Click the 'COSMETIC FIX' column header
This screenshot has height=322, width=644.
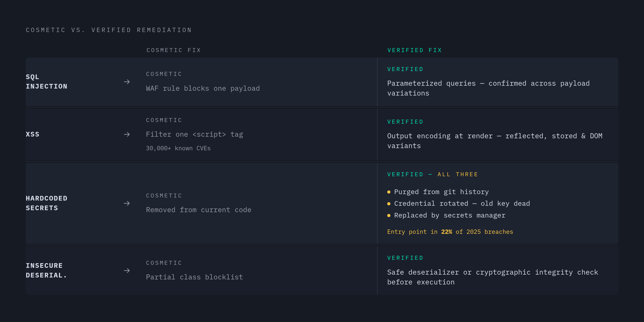point(174,50)
